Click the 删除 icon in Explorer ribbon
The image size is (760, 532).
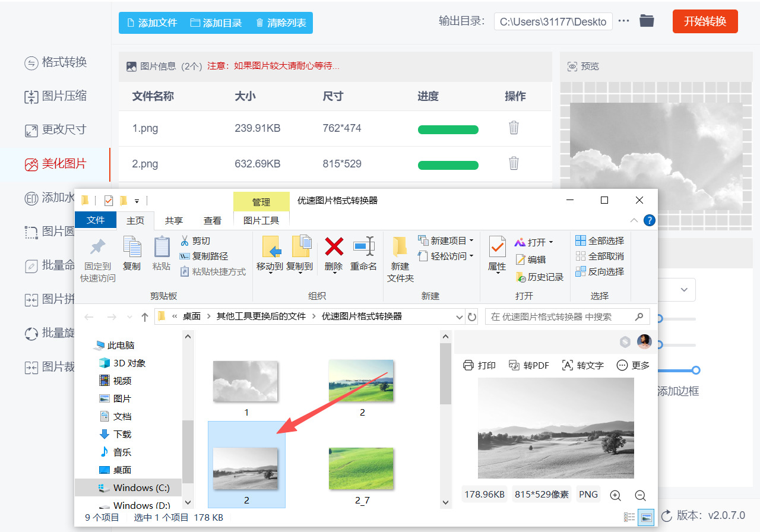[x=333, y=255]
